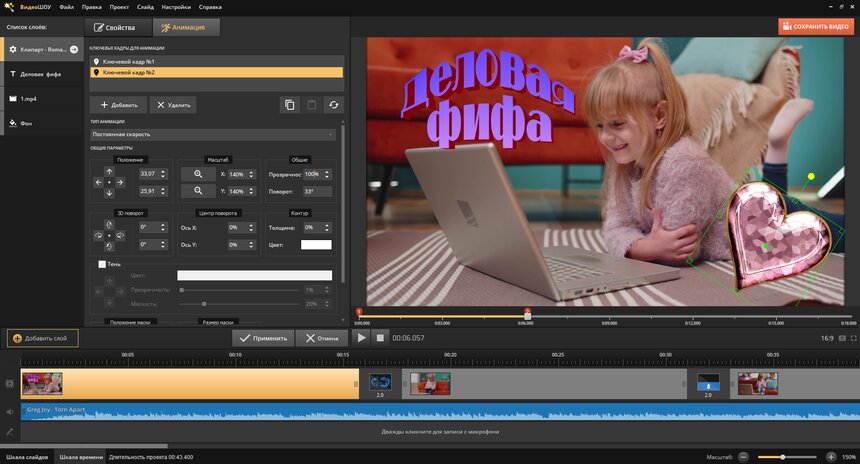Viewport: 860px width, 464px height.
Task: Switch to the Анимация tab
Action: pyautogui.click(x=186, y=27)
